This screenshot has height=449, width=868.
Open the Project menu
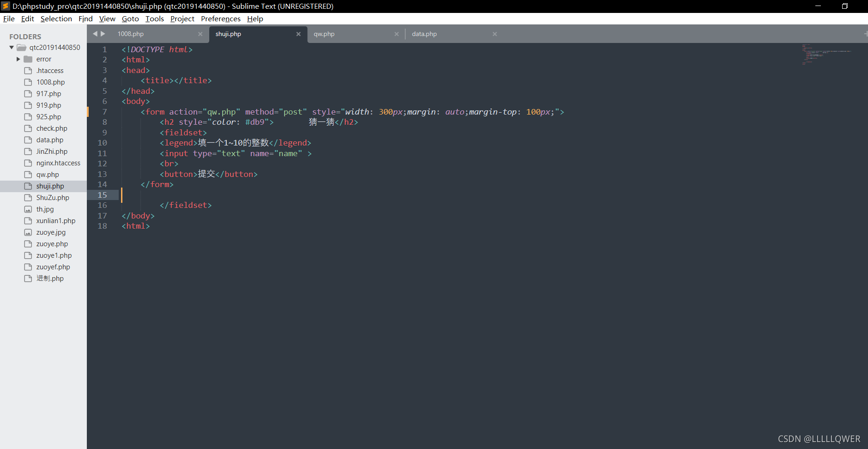click(x=182, y=18)
